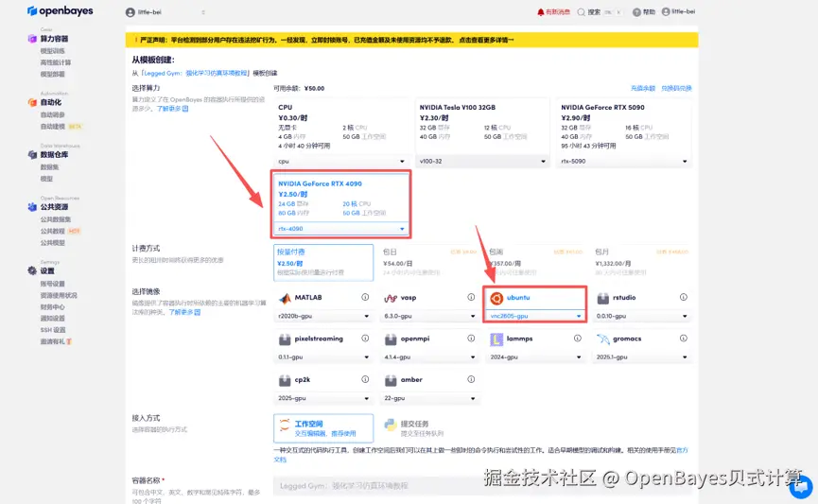Screen dimensions: 818x504
Task: Open the cpu resource dropdown
Action: click(341, 161)
